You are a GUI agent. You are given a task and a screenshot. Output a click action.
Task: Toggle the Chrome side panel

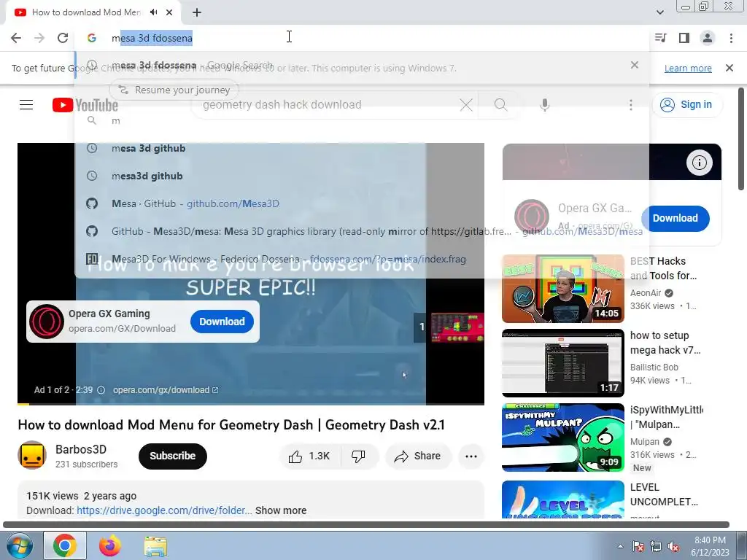[684, 38]
